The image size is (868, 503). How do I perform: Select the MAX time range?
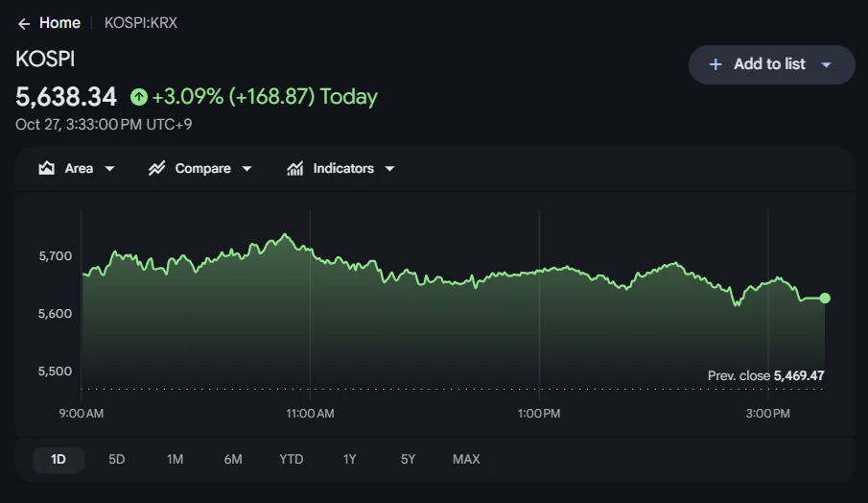pos(466,459)
